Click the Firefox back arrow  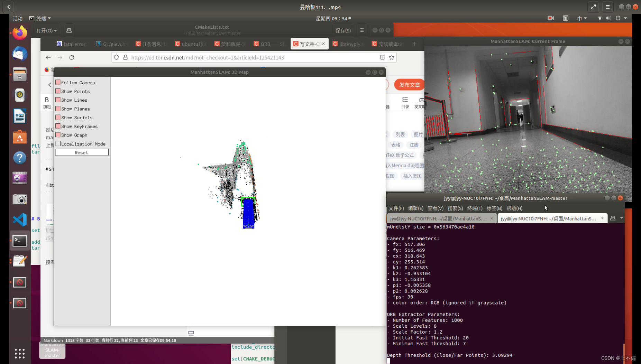(48, 57)
